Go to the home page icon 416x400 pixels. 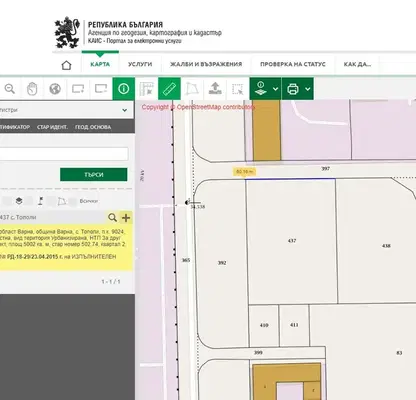(x=67, y=65)
